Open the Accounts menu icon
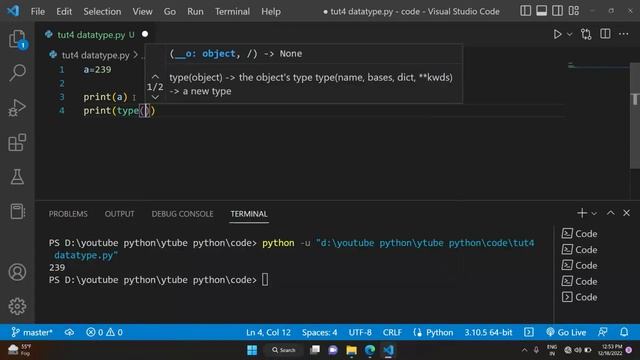640x360 pixels. click(17, 272)
